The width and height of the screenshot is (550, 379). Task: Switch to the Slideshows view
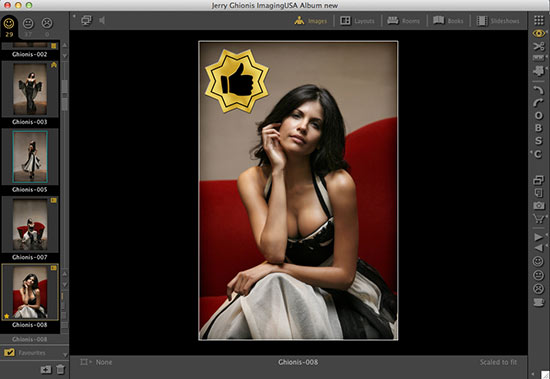498,21
